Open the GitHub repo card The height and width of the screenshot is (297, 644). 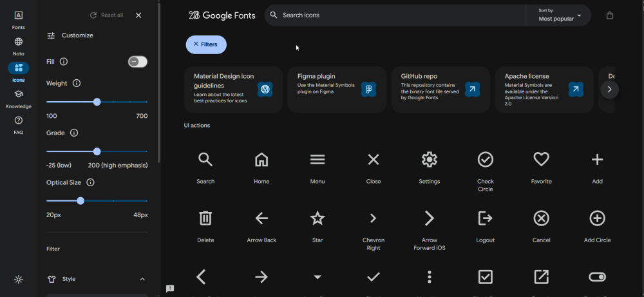pyautogui.click(x=440, y=90)
